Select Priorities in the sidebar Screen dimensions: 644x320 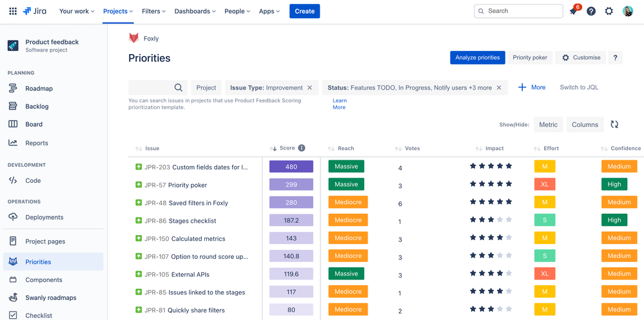(54, 262)
